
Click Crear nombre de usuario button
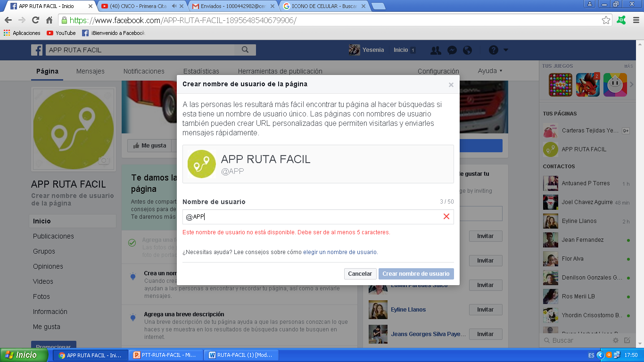tap(416, 274)
